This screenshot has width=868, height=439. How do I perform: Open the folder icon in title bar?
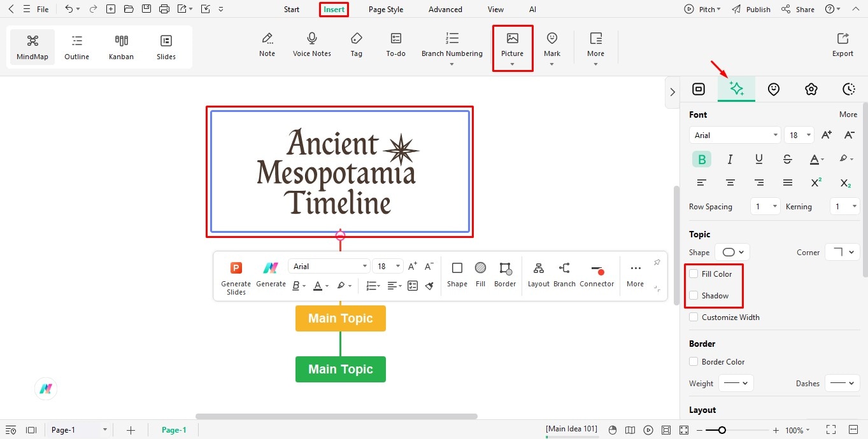tap(129, 9)
